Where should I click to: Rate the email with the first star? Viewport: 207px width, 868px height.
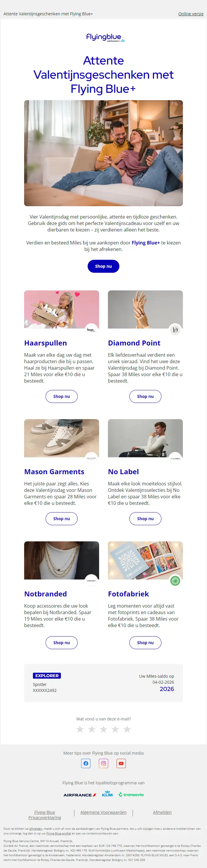(80, 729)
